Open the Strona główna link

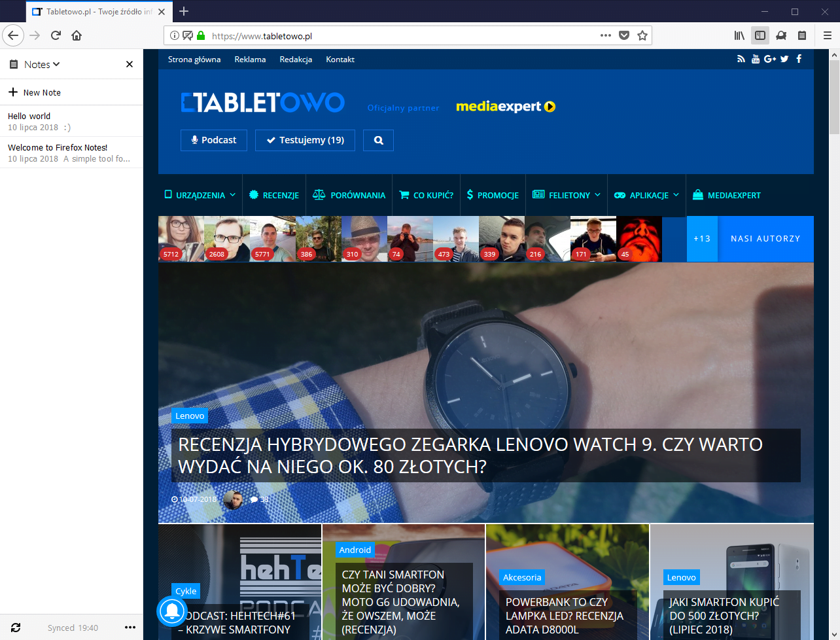[194, 59]
